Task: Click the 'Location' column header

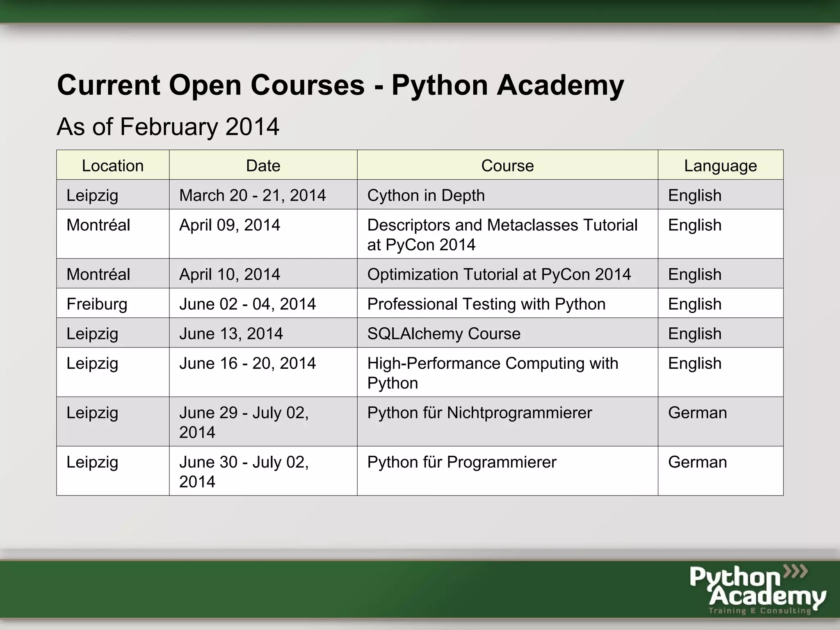Action: pos(113,165)
